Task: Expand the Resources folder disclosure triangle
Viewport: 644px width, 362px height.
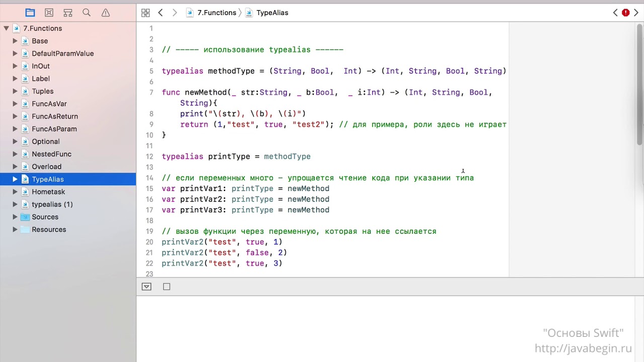Action: [15, 229]
